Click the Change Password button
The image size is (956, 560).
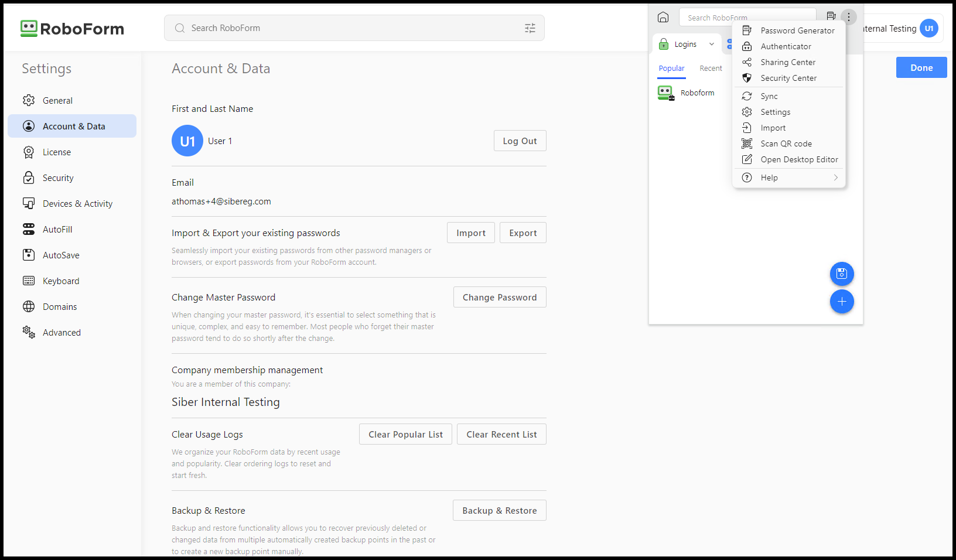[499, 298]
